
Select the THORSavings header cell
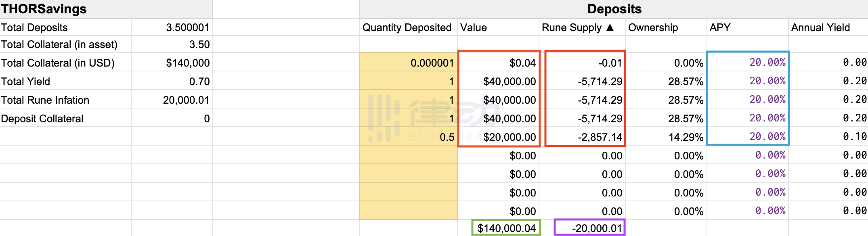click(x=106, y=9)
